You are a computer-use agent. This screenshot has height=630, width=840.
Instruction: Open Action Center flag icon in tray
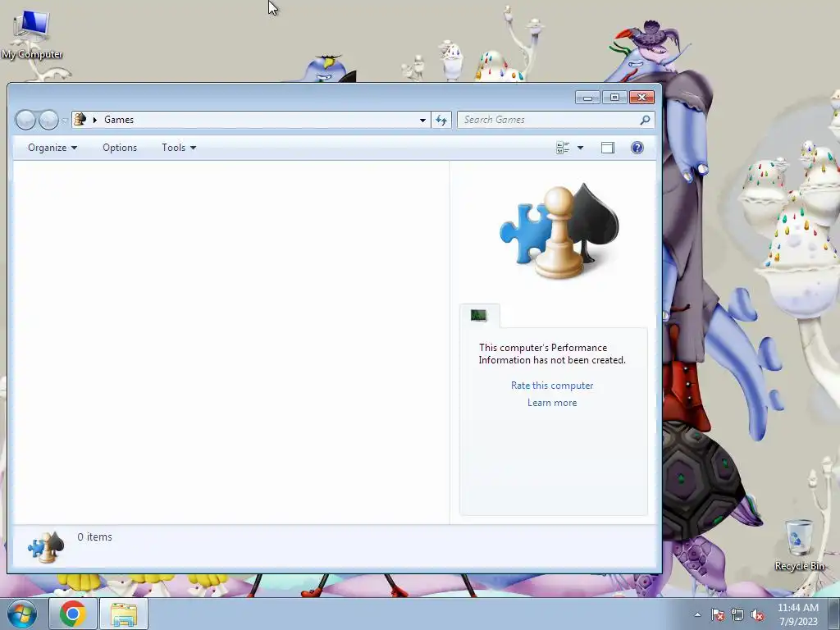pyautogui.click(x=717, y=614)
